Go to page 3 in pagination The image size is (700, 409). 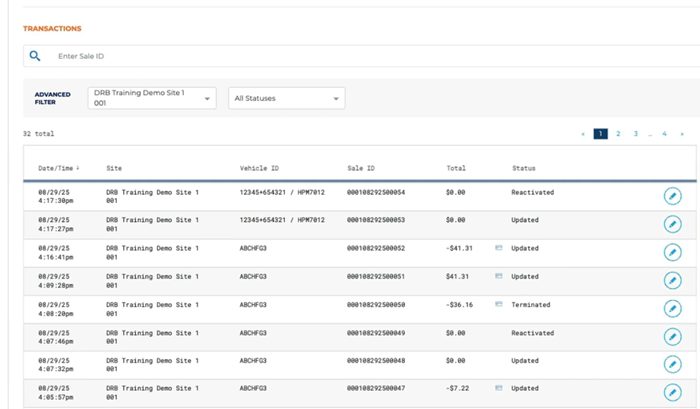pos(636,134)
